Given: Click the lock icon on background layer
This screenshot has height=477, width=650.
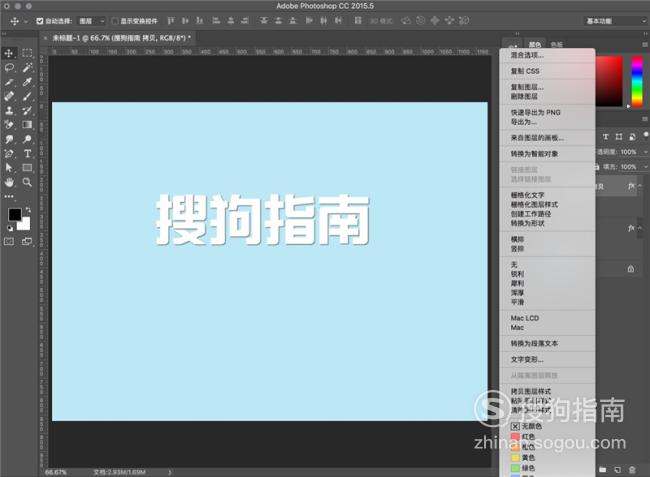Looking at the screenshot, I should (631, 269).
